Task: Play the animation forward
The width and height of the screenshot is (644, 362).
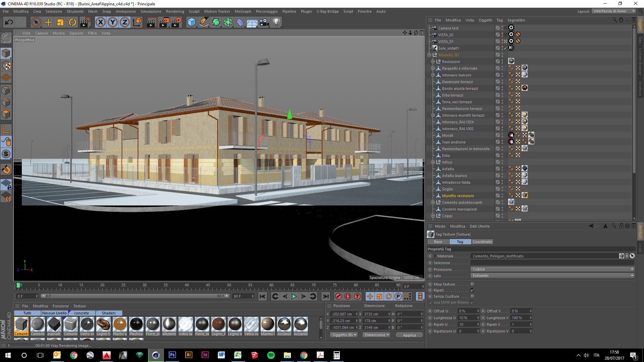Action: [294, 296]
